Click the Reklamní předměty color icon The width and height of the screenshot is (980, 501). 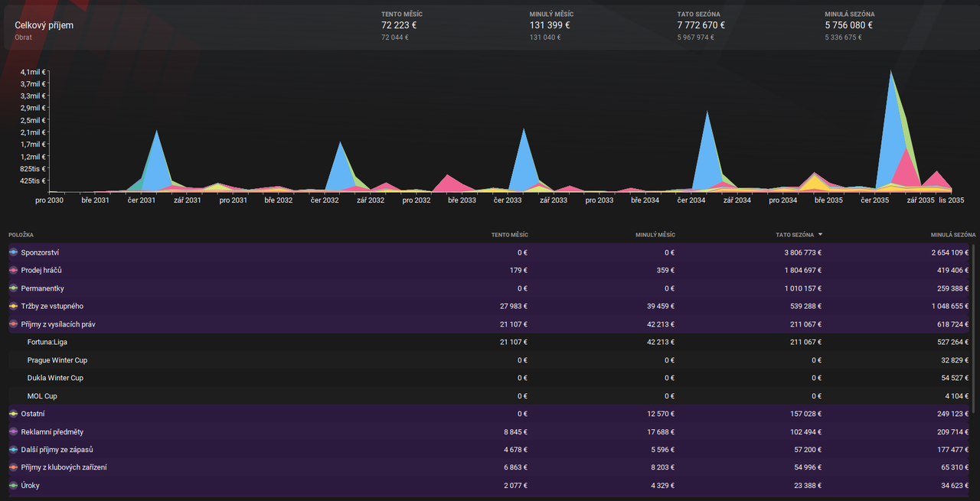click(x=13, y=431)
